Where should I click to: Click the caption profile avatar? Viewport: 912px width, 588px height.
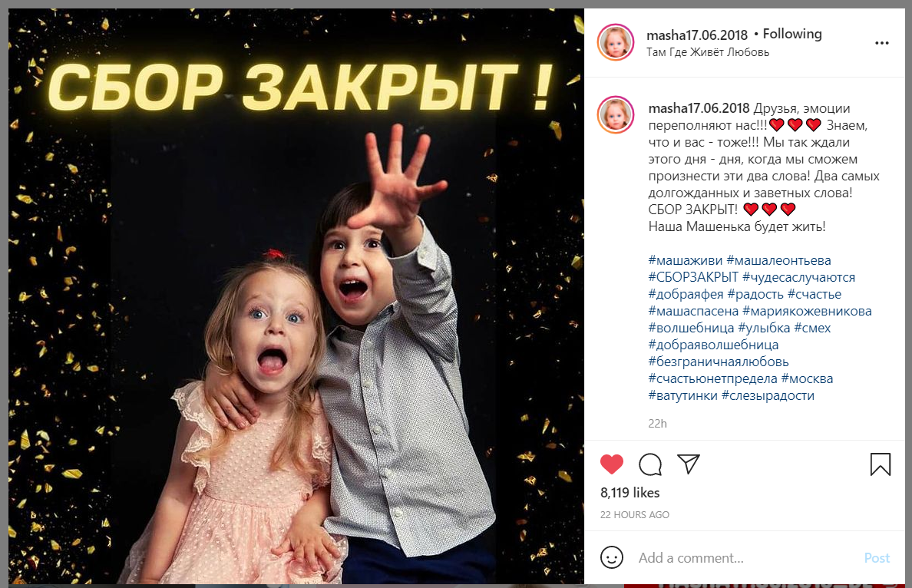point(616,114)
